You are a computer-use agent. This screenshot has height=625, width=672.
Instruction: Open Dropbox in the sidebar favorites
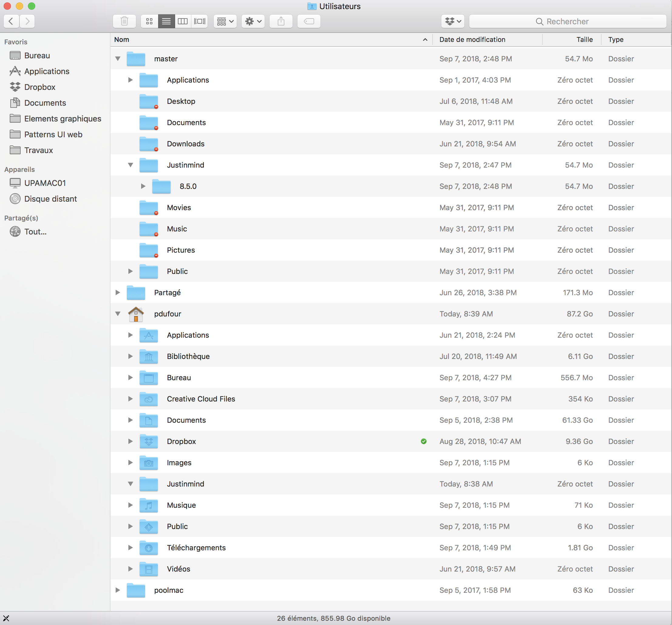(39, 87)
